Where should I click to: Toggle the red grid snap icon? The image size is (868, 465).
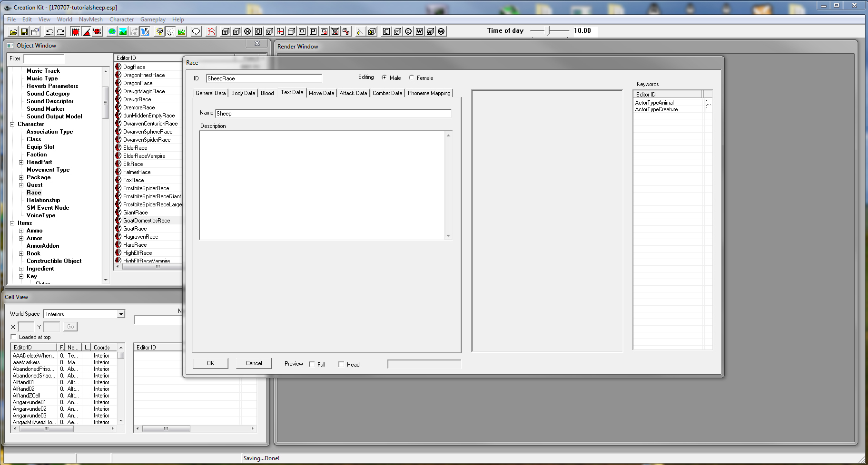pyautogui.click(x=76, y=32)
